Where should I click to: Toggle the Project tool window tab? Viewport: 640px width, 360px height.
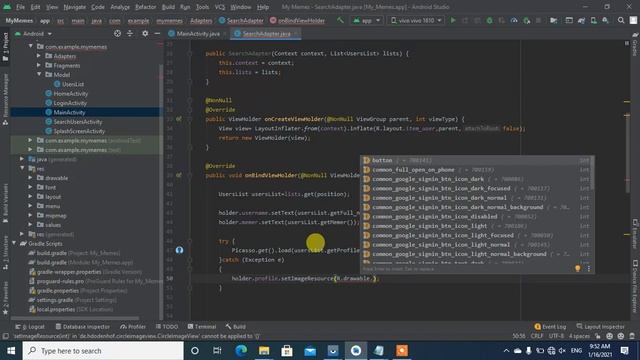tap(5, 47)
